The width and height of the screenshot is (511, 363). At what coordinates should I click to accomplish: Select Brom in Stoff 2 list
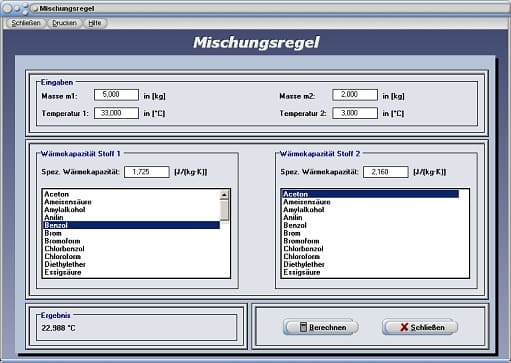[370, 233]
